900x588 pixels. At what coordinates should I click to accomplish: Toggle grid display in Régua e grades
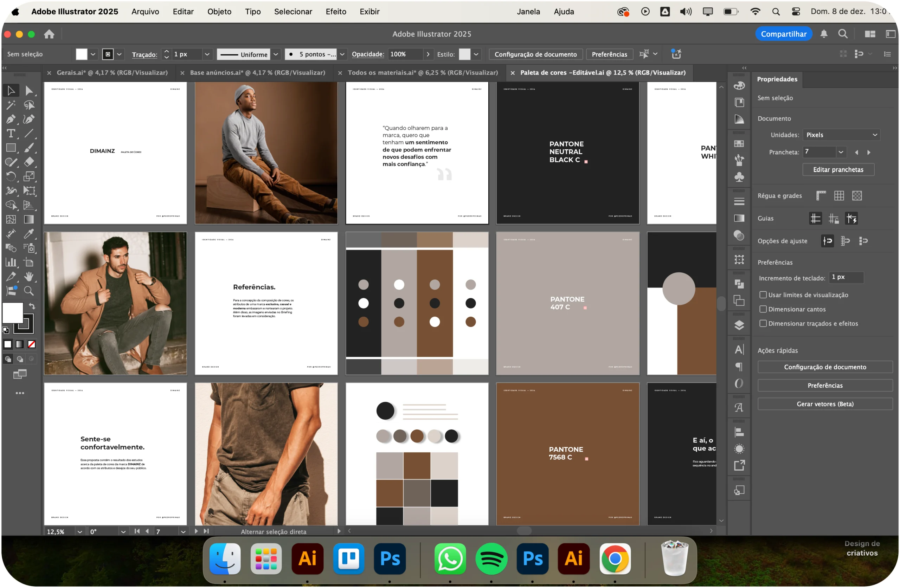tap(839, 195)
